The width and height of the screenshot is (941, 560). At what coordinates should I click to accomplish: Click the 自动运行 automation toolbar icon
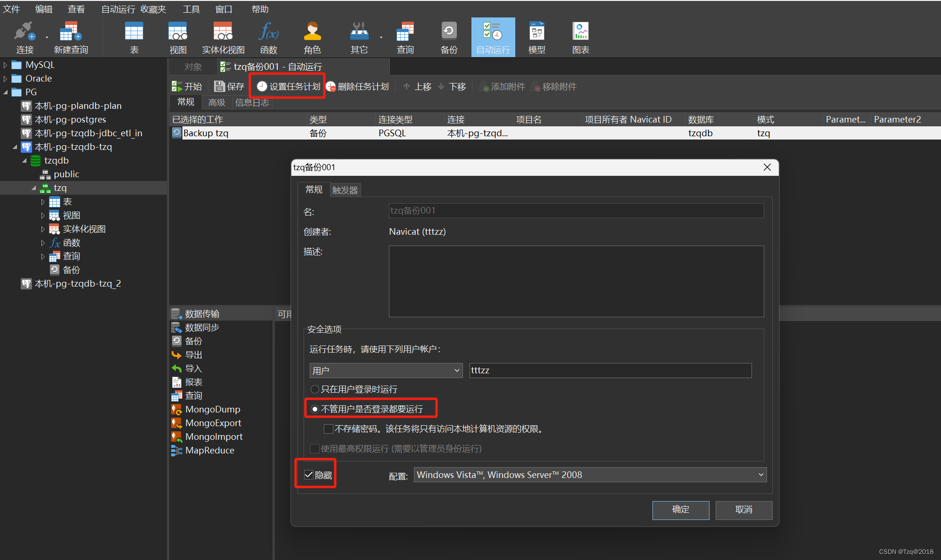click(493, 38)
